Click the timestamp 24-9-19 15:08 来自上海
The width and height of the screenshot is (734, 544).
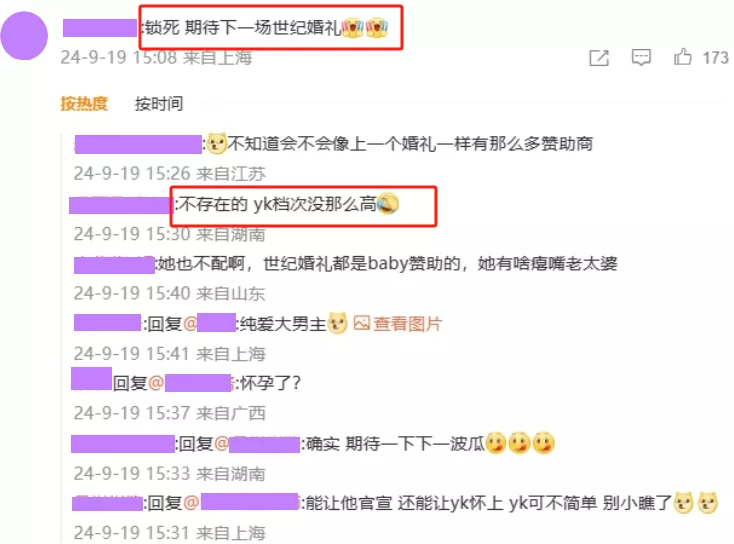pos(156,58)
